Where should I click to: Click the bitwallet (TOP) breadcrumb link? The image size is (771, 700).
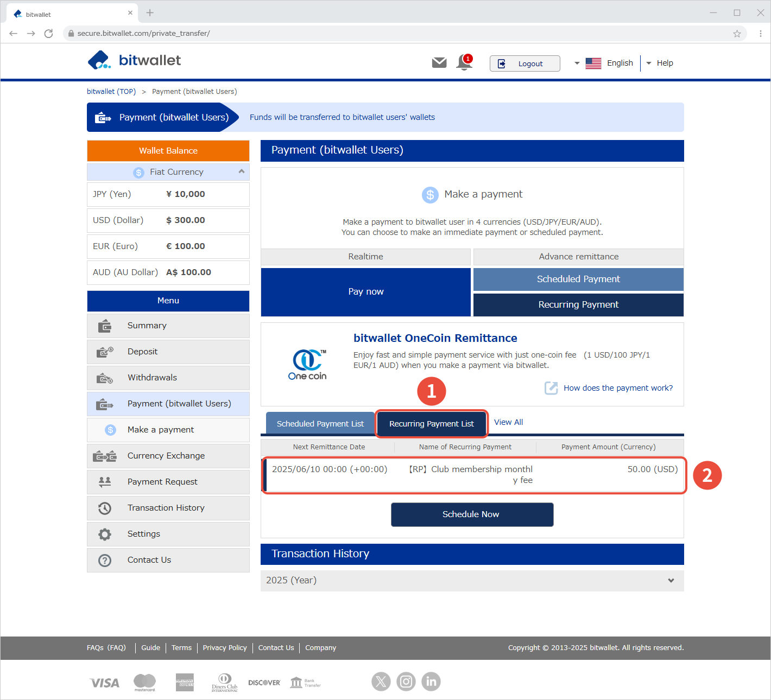click(x=111, y=91)
